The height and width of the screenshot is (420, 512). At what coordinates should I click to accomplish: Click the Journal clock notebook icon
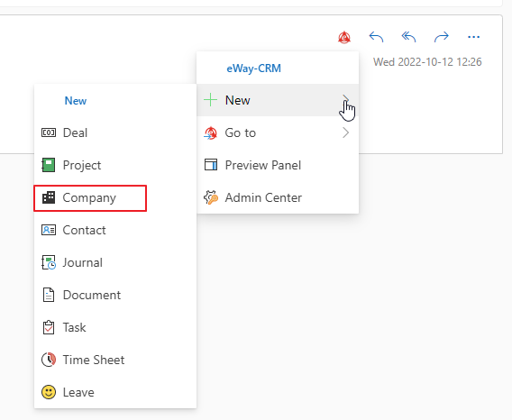[x=49, y=262]
